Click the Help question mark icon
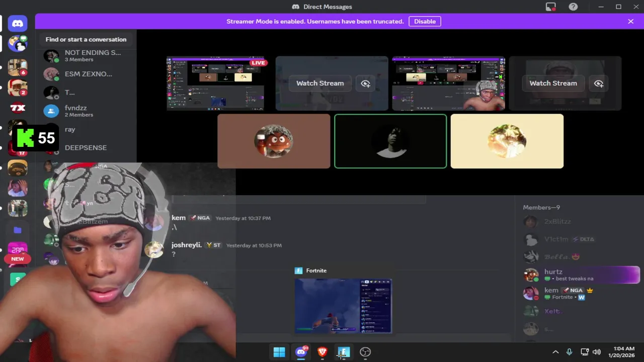 573,7
